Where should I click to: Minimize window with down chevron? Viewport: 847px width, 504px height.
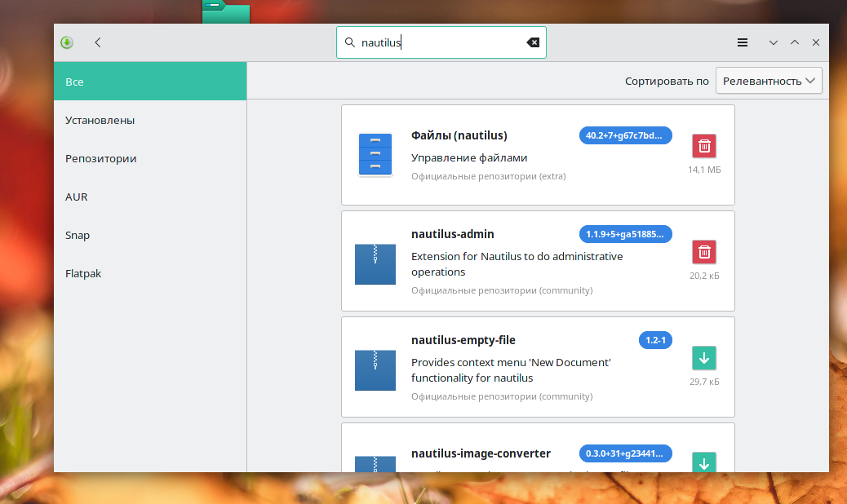(x=773, y=42)
